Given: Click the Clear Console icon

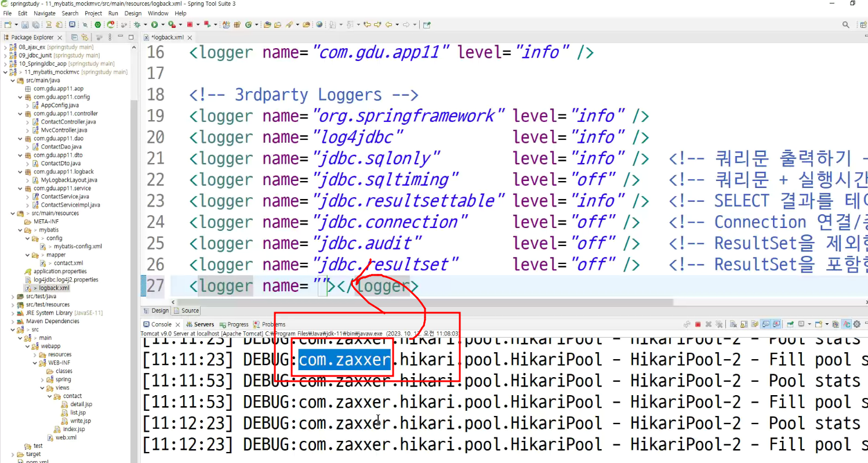Looking at the screenshot, I should tap(733, 324).
